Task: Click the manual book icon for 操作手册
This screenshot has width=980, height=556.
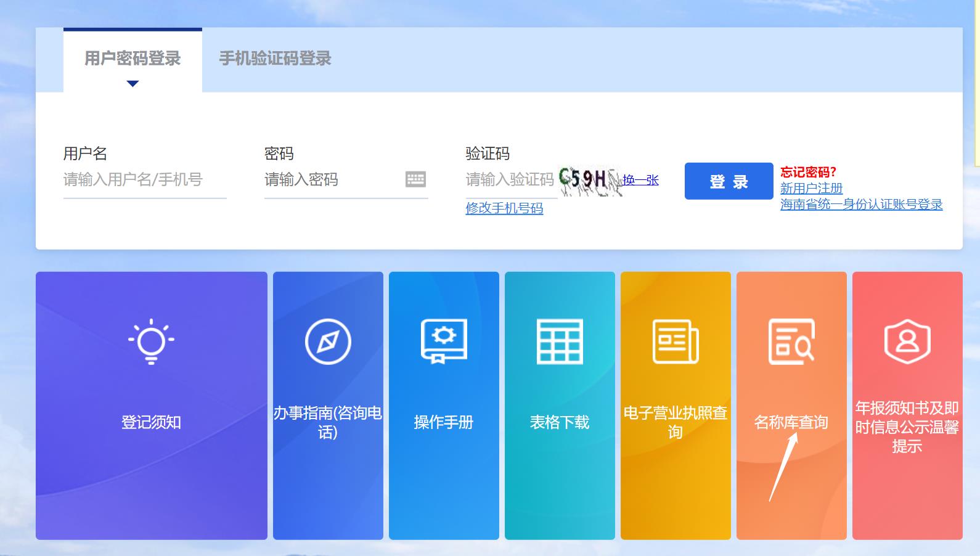Action: tap(444, 341)
